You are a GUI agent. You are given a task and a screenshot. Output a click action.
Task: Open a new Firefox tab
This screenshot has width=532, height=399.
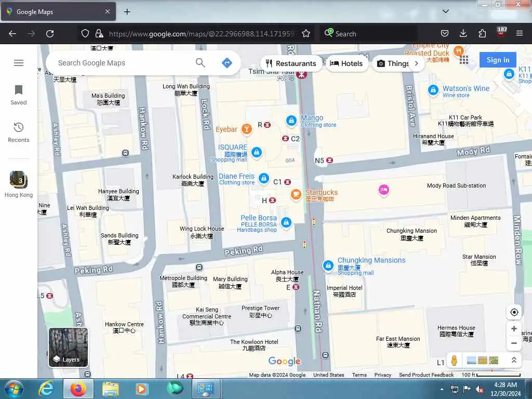127,12
